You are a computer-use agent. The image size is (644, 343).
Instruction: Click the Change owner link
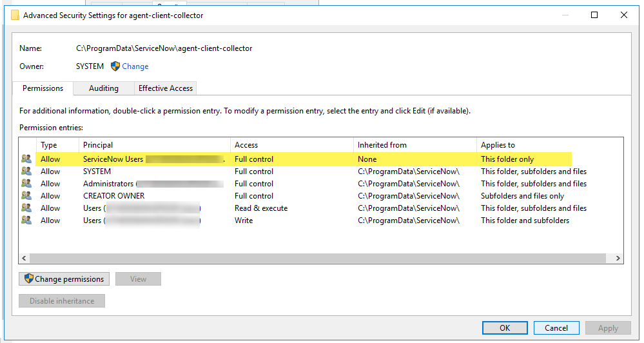[135, 66]
